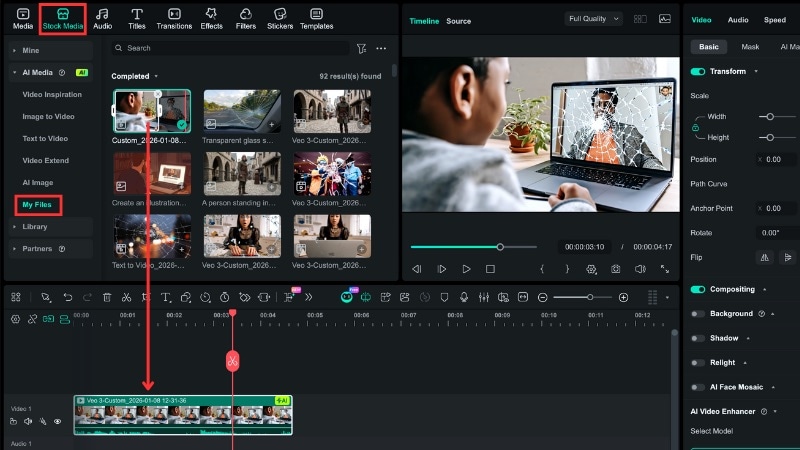Zoom in the timeline with plus icon

point(623,297)
